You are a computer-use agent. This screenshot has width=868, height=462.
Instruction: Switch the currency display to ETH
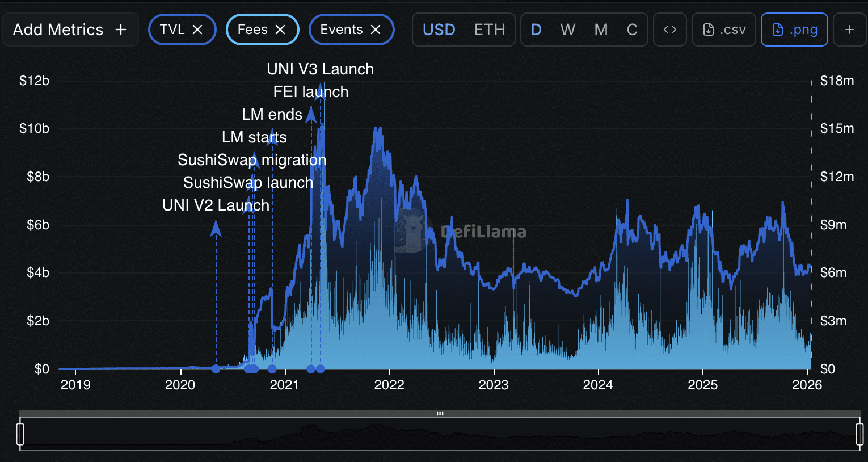tap(489, 30)
